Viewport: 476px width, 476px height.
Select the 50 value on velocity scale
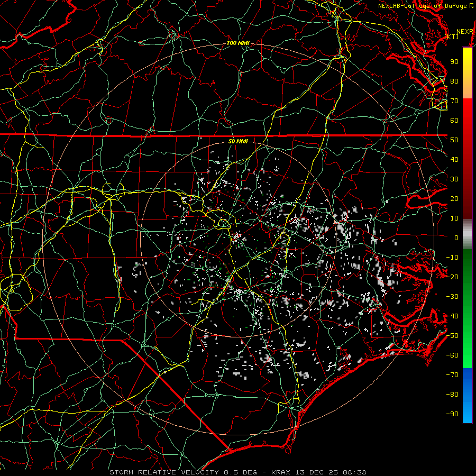pyautogui.click(x=454, y=140)
